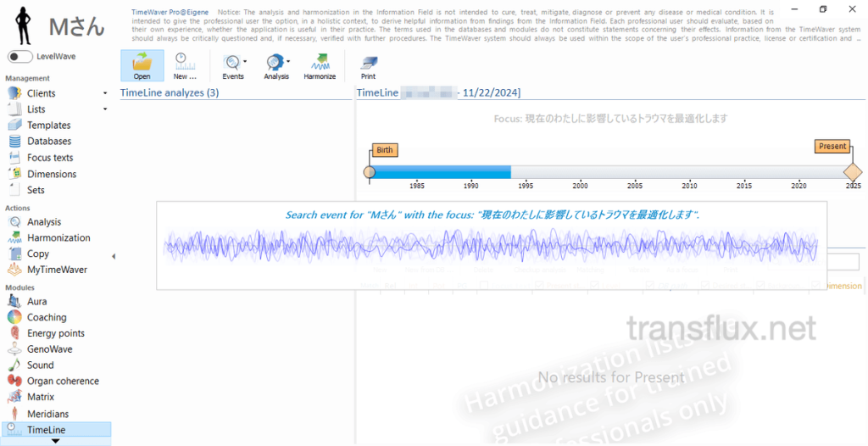Open the Matrix module
This screenshot has height=446, width=868.
click(x=41, y=397)
